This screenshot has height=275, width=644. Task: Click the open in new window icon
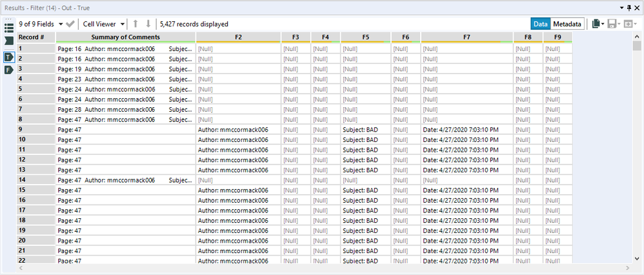point(628,25)
